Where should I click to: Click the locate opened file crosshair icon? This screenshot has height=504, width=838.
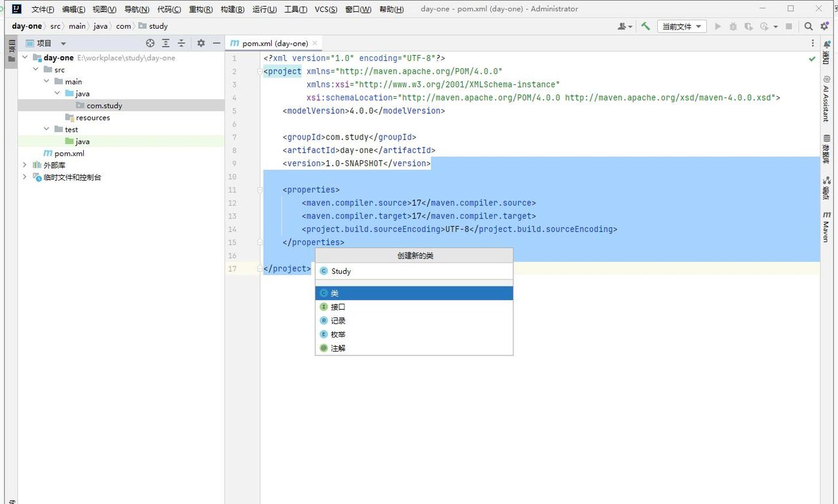pyautogui.click(x=150, y=43)
